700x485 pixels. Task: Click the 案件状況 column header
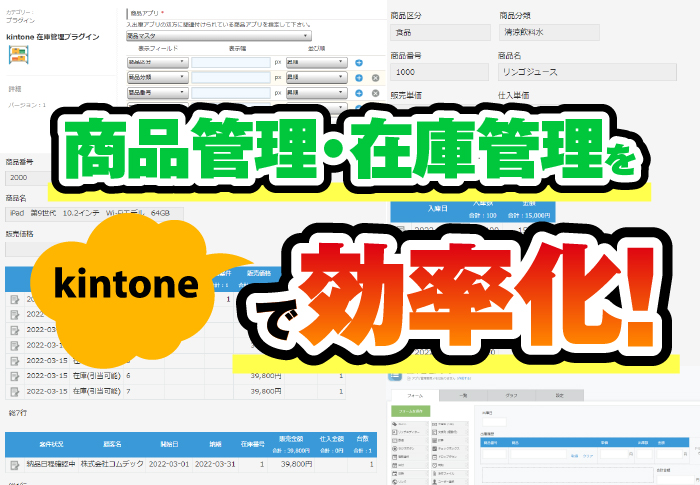(x=51, y=444)
